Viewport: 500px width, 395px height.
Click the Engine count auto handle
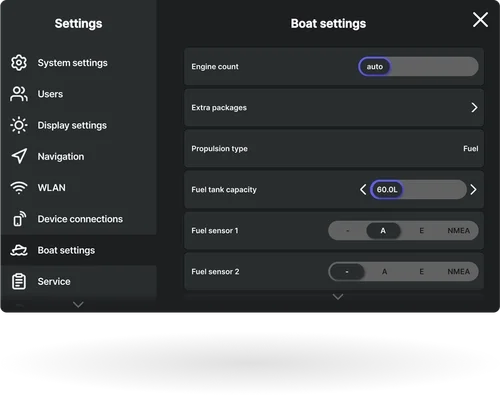tap(375, 67)
